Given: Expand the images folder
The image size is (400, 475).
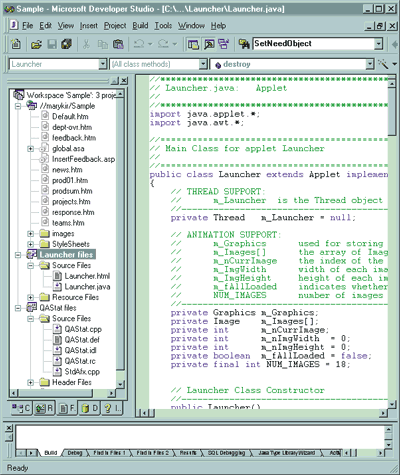Looking at the screenshot, I should click(x=31, y=234).
